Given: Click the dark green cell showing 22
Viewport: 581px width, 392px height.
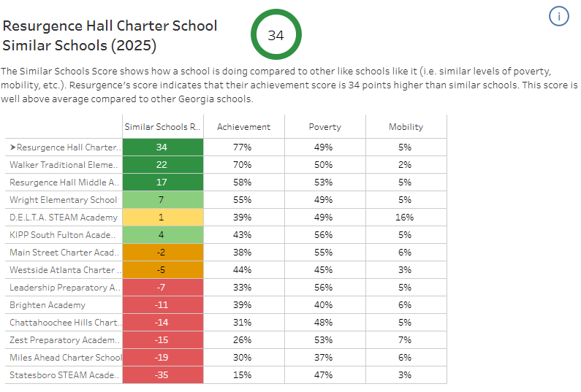Looking at the screenshot, I should point(162,165).
